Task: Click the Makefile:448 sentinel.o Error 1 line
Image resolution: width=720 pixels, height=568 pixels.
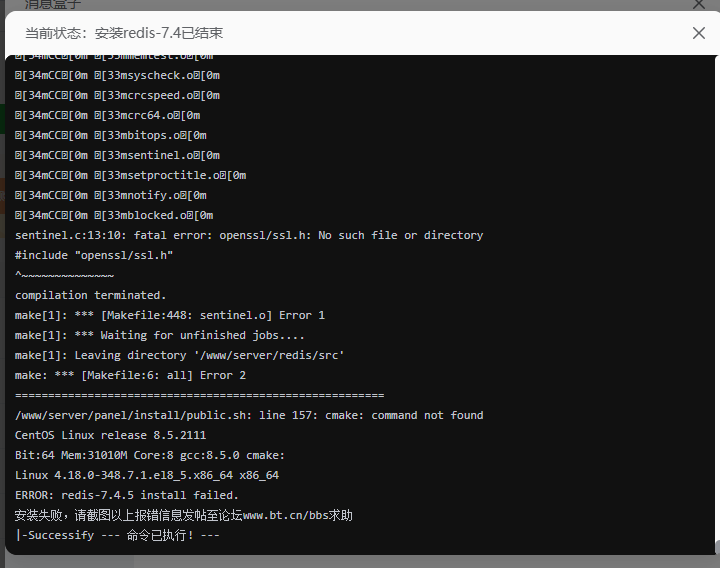Action: coord(170,315)
